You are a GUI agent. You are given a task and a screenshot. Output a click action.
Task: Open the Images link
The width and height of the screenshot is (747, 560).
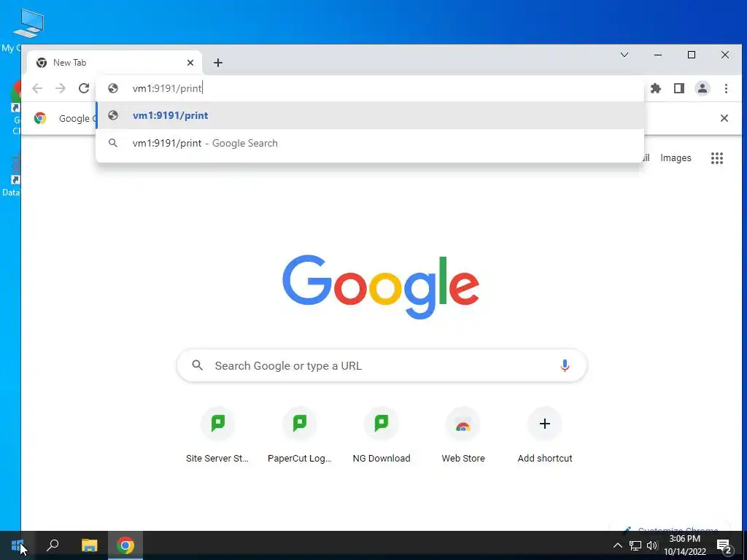tap(676, 158)
